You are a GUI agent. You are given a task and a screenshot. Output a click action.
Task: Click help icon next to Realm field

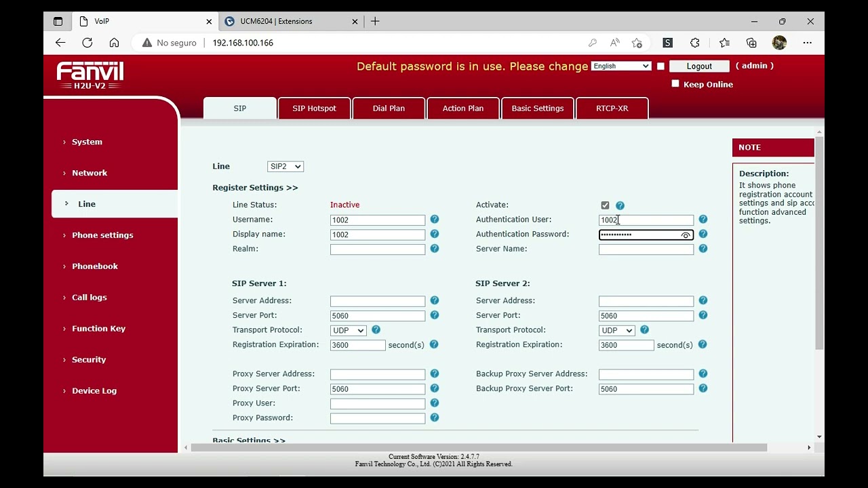coord(435,249)
